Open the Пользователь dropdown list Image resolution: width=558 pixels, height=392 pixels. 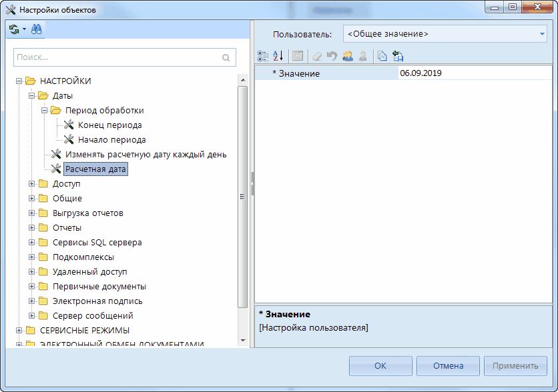pos(541,33)
